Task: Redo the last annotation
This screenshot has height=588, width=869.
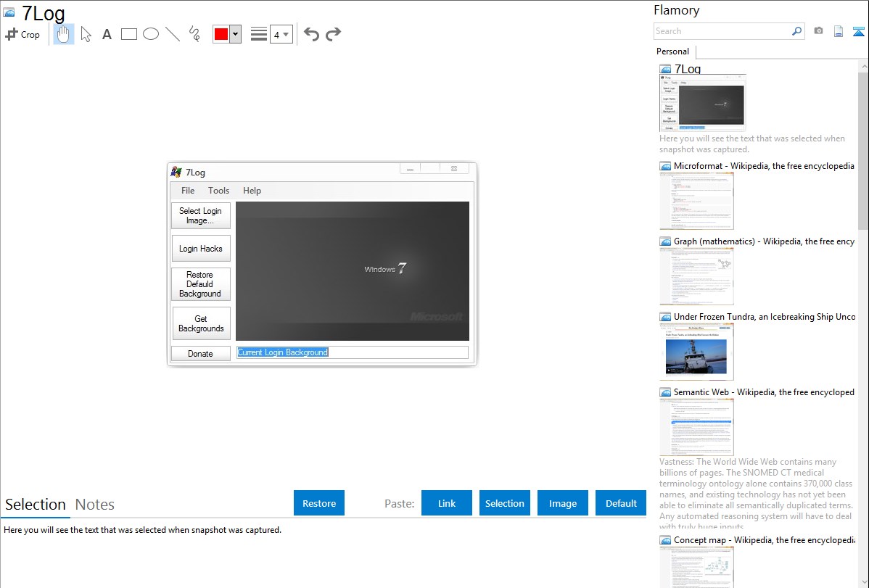Action: [x=333, y=34]
